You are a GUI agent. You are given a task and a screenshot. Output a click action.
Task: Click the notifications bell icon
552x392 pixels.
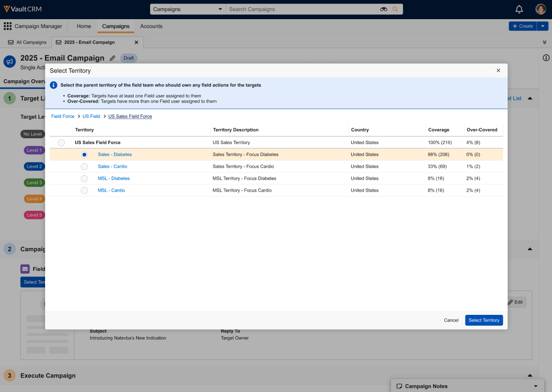519,9
